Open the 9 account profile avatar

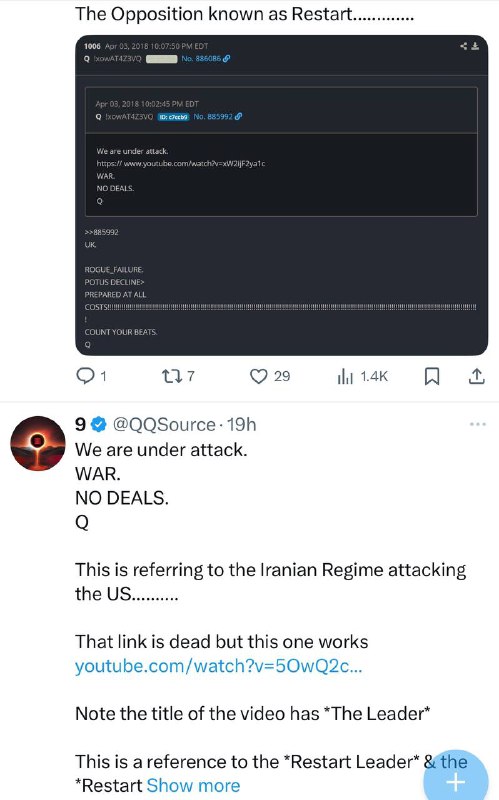click(x=38, y=443)
